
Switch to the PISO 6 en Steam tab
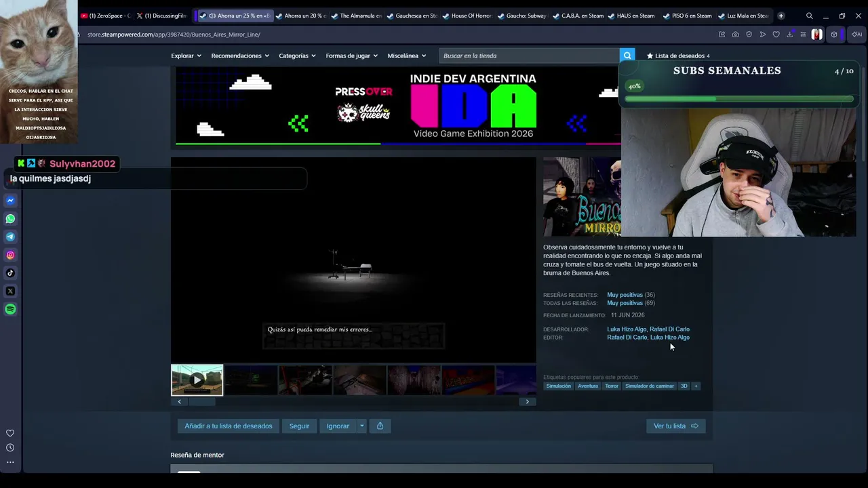[689, 16]
